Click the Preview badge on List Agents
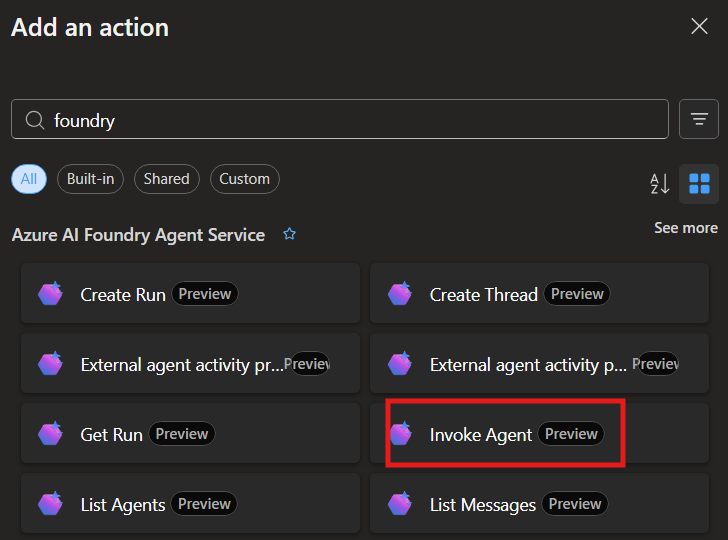Image resolution: width=728 pixels, height=540 pixels. click(x=204, y=503)
